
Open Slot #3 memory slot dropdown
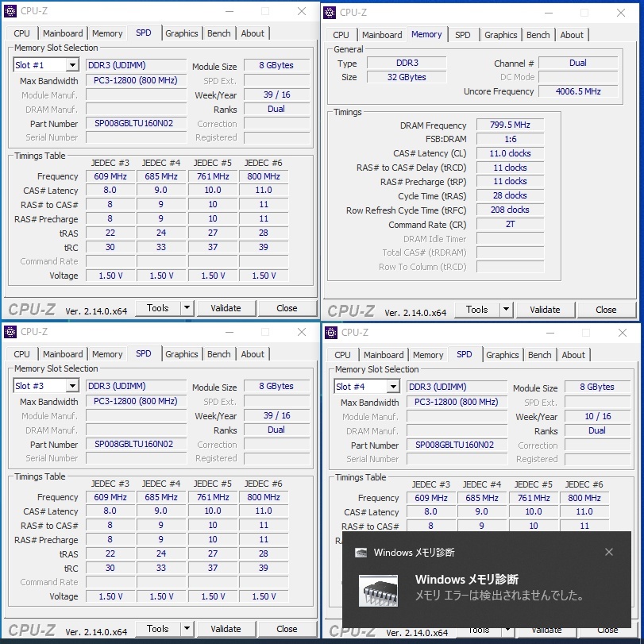pos(72,386)
